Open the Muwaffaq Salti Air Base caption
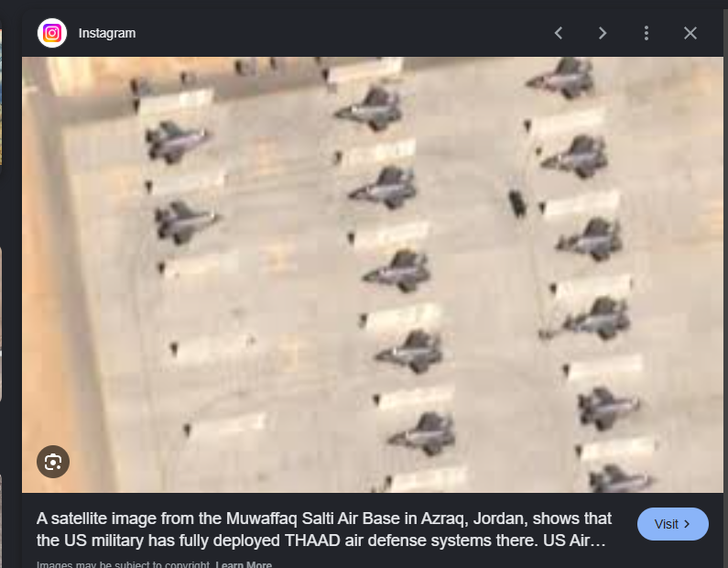Viewport: 728px width, 568px height. pos(324,530)
